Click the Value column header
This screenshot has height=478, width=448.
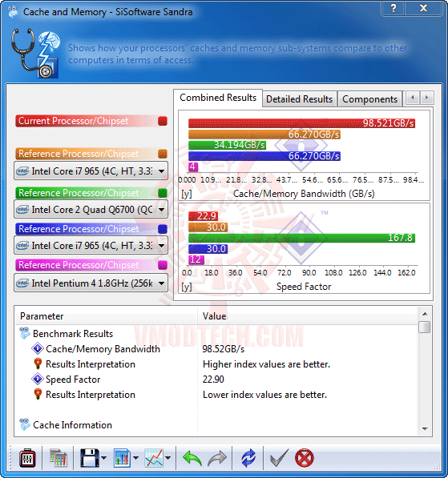pos(308,316)
